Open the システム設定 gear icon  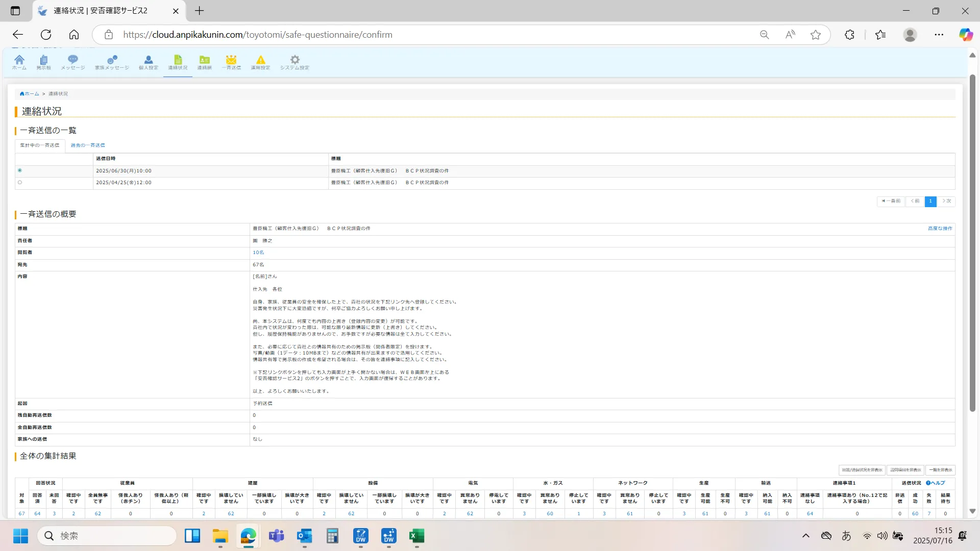coord(295,62)
